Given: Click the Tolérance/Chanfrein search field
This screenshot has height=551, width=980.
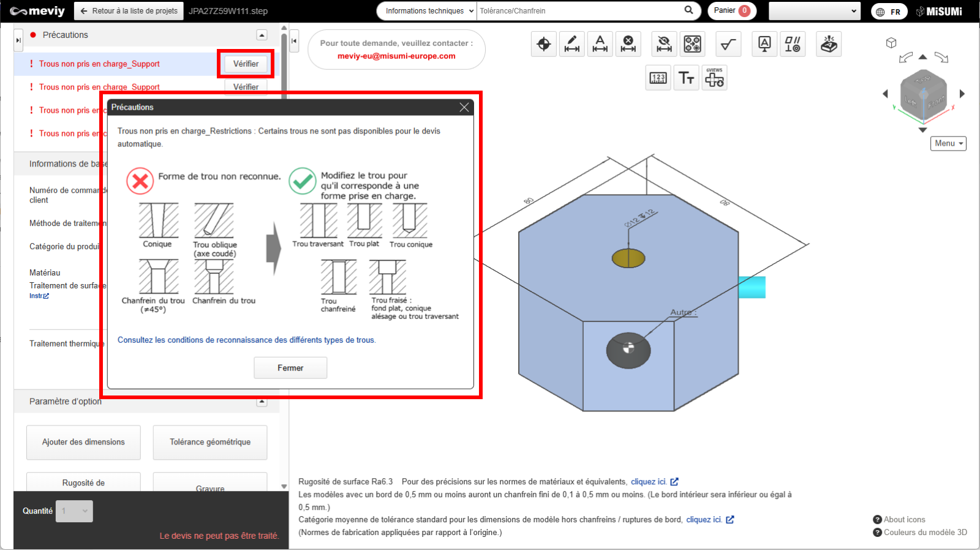Looking at the screenshot, I should click(x=579, y=11).
